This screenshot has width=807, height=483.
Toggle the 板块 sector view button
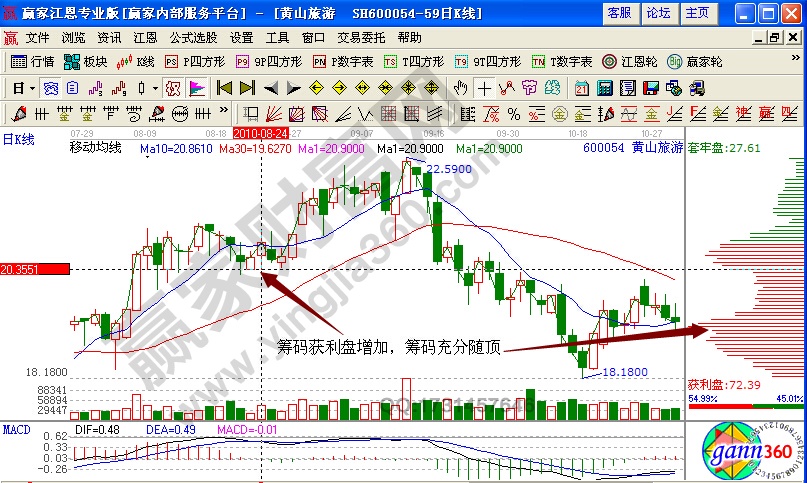click(x=85, y=61)
